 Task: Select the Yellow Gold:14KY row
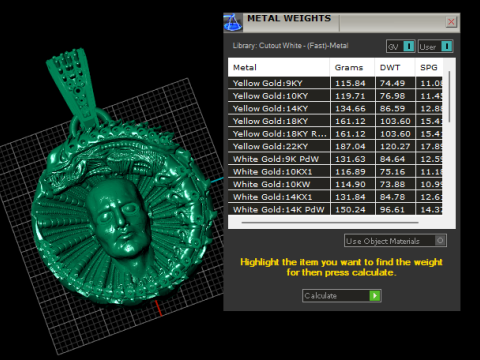click(335, 108)
